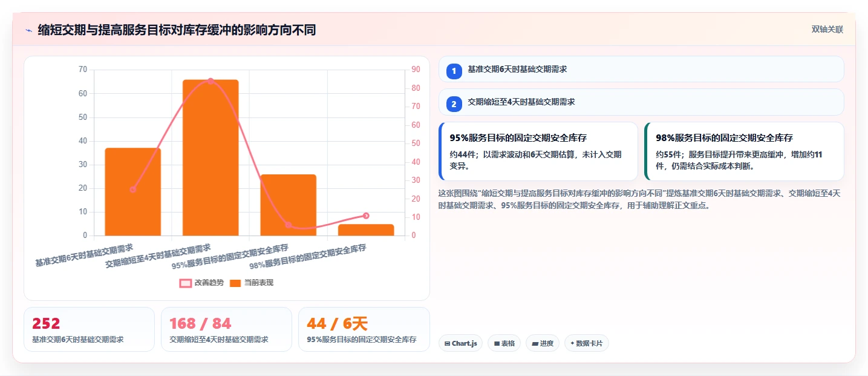Click the trend line point at the peak
Viewport: 868px width, 376px height.
point(210,81)
